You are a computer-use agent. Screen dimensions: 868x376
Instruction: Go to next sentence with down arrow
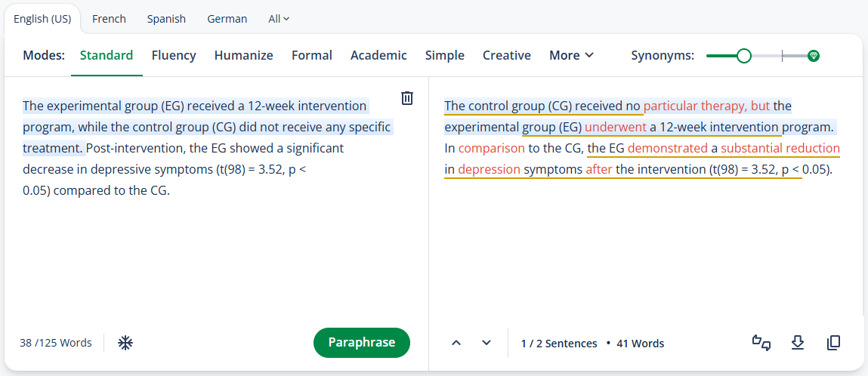[x=487, y=343]
